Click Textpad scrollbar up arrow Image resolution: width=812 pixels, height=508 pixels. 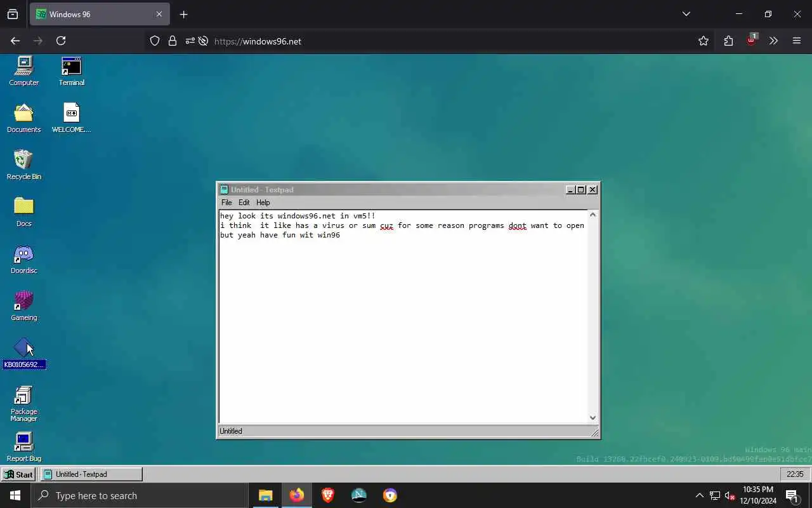pyautogui.click(x=593, y=215)
